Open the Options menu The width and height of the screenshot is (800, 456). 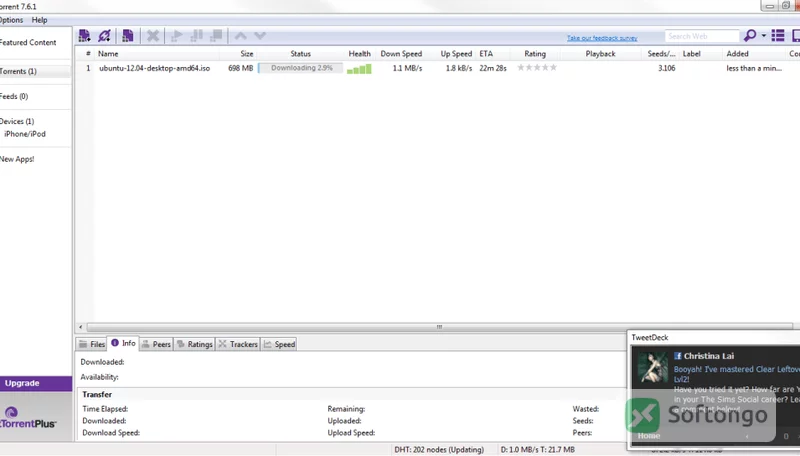(11, 20)
